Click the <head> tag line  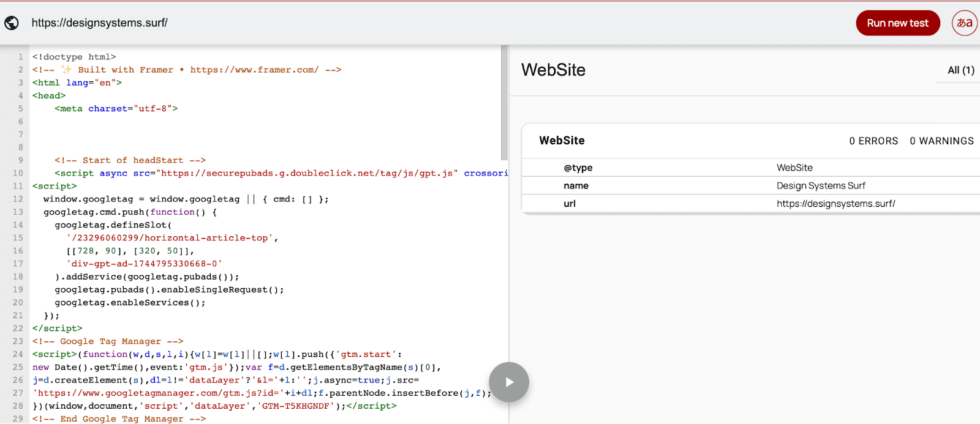pyautogui.click(x=49, y=95)
